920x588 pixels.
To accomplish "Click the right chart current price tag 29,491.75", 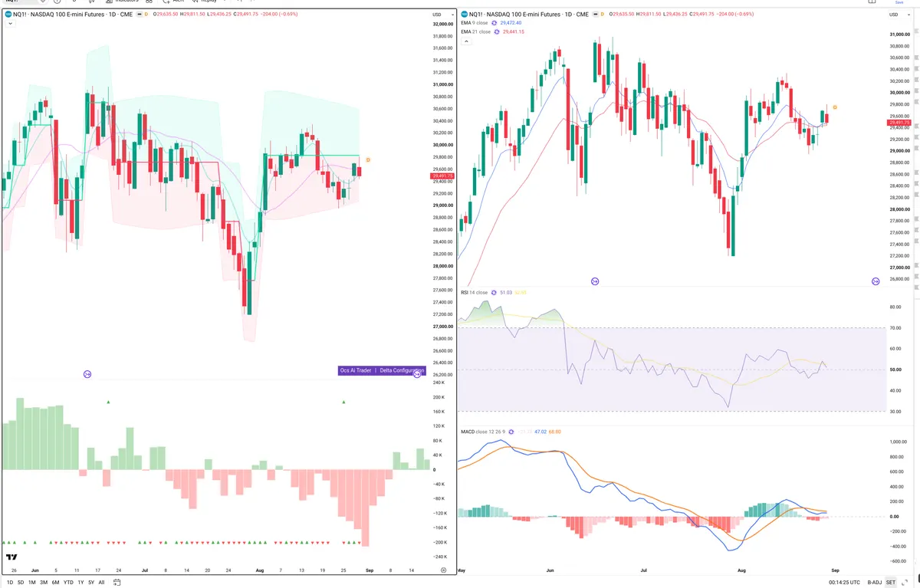I will pos(899,123).
